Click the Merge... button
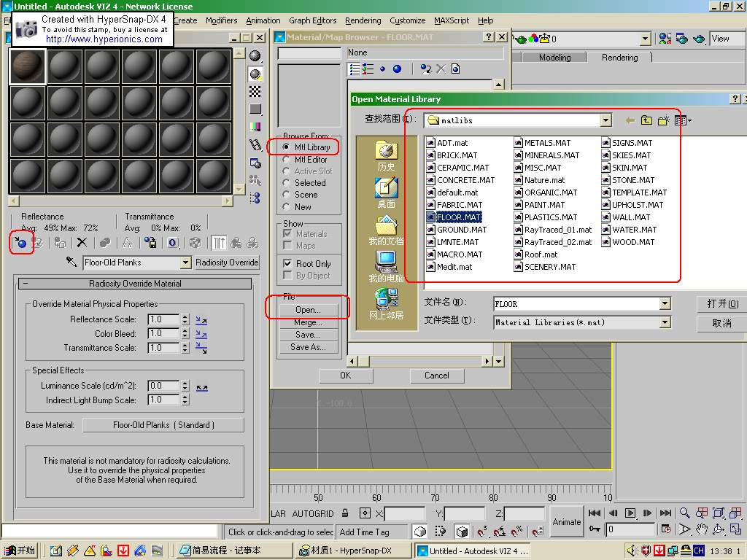The image size is (747, 560). [x=309, y=322]
